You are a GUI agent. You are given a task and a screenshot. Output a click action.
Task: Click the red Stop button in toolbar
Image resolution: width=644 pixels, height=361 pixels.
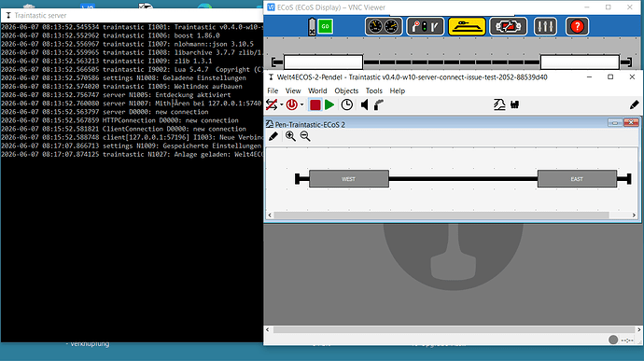pyautogui.click(x=315, y=104)
